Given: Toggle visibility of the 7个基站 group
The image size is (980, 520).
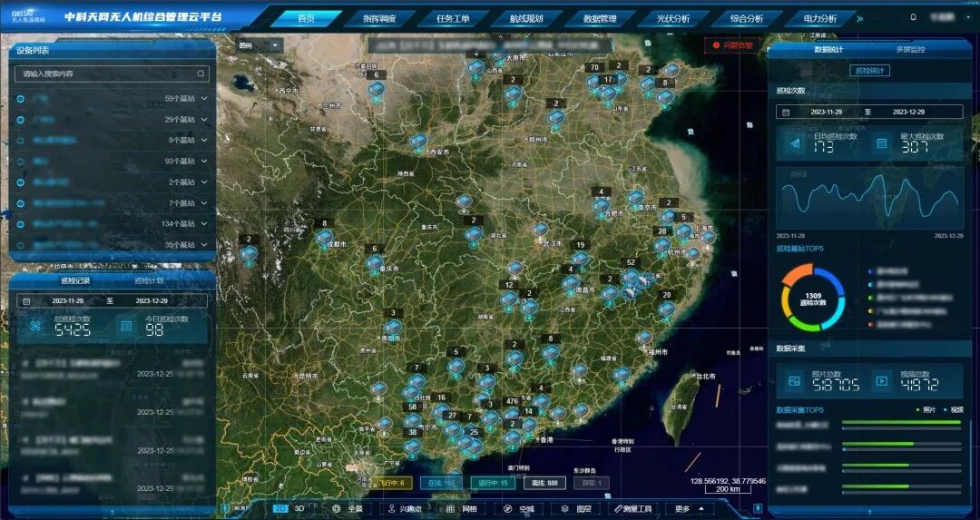Looking at the screenshot, I should pyautogui.click(x=21, y=203).
